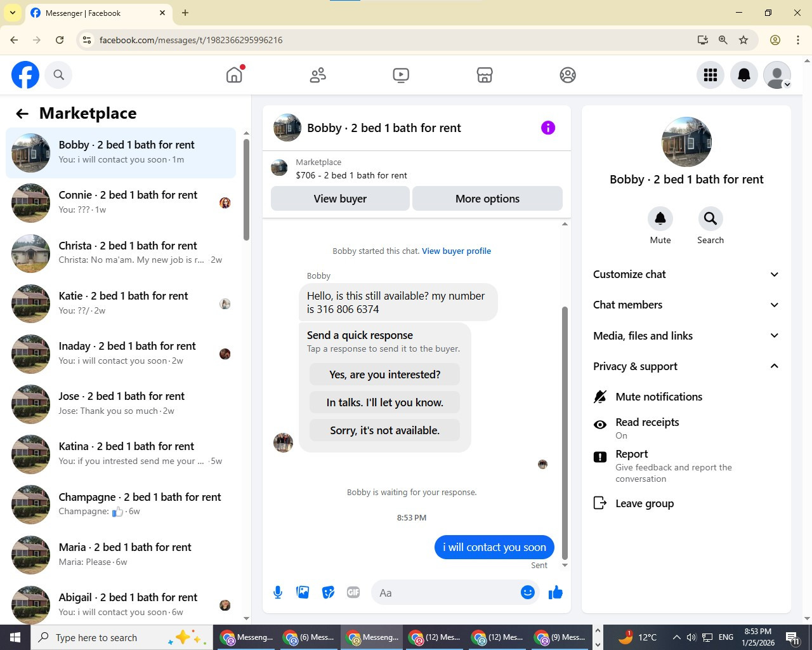
Task: Send quick reply "Yes, are you interested?"
Action: (x=384, y=375)
